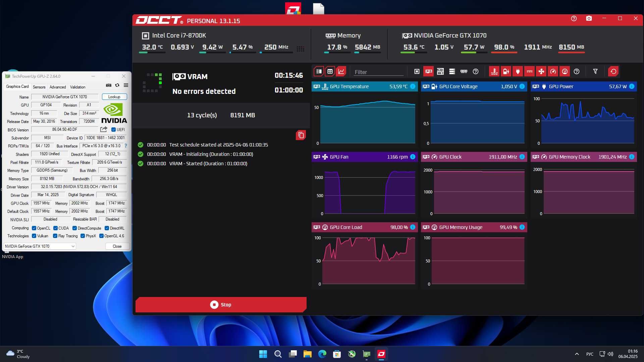Open Windows Start menu
Viewport: 644px width, 362px height.
tap(263, 354)
